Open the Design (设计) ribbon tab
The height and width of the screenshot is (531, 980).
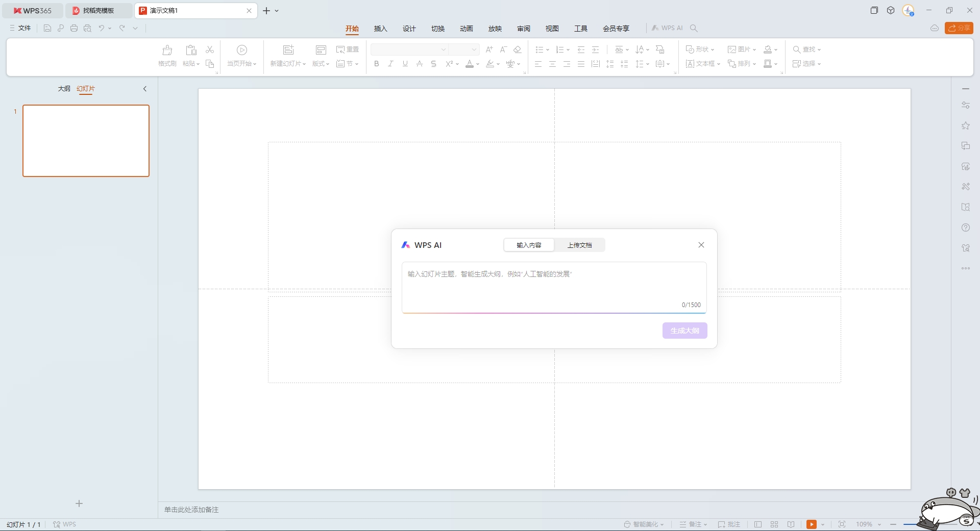click(409, 29)
